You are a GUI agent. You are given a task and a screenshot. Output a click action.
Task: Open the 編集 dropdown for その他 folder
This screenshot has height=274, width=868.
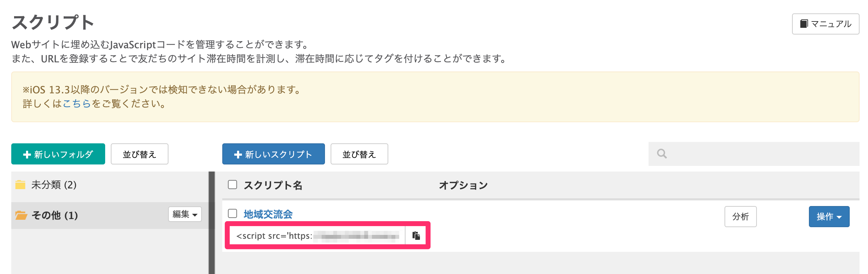[x=185, y=214]
